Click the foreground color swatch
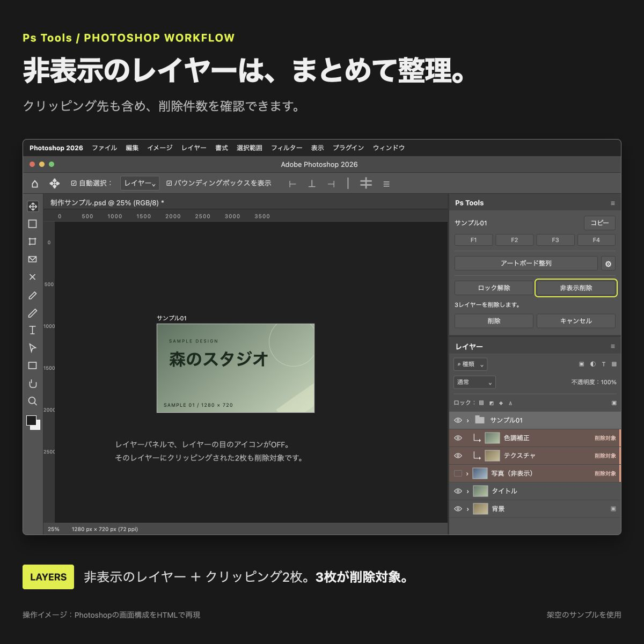 click(x=32, y=420)
